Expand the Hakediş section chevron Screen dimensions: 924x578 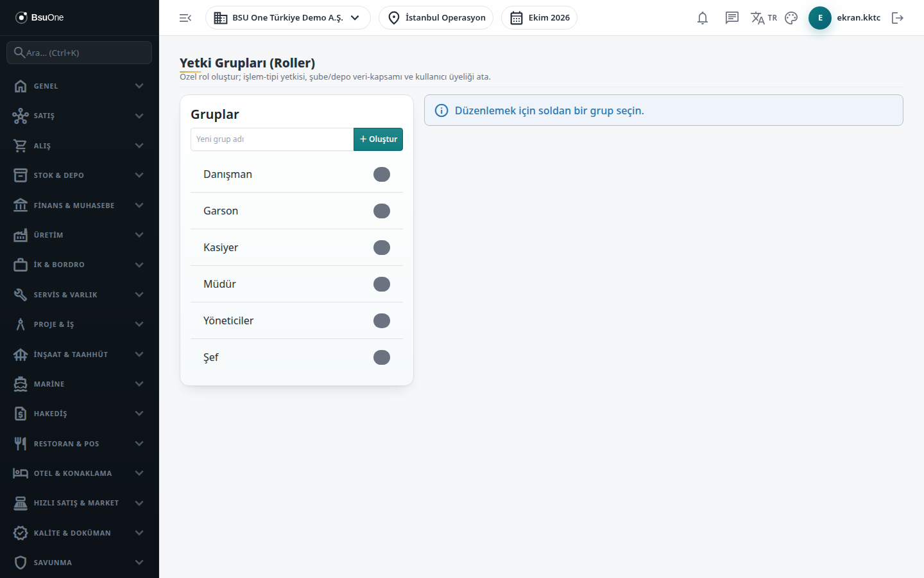coord(139,414)
